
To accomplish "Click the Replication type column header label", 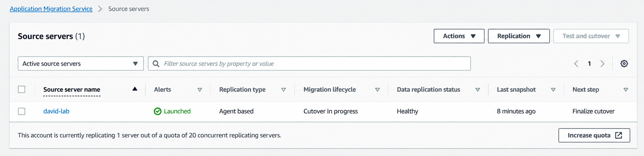I will coord(242,90).
